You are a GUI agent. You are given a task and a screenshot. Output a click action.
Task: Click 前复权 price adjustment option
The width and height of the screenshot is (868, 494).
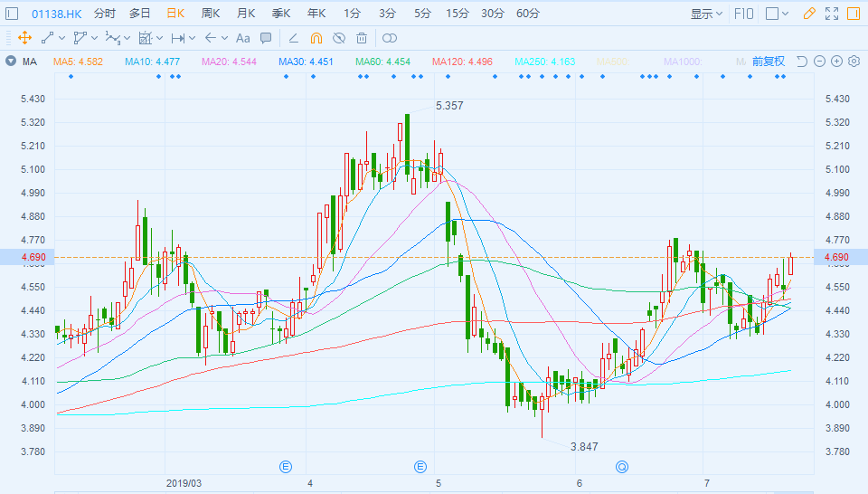769,62
